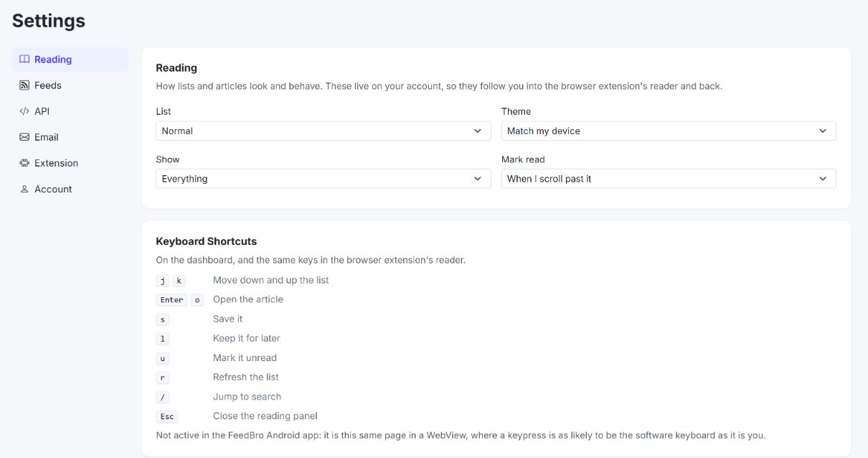
Task: Click the text 'Save it'
Action: pyautogui.click(x=228, y=319)
